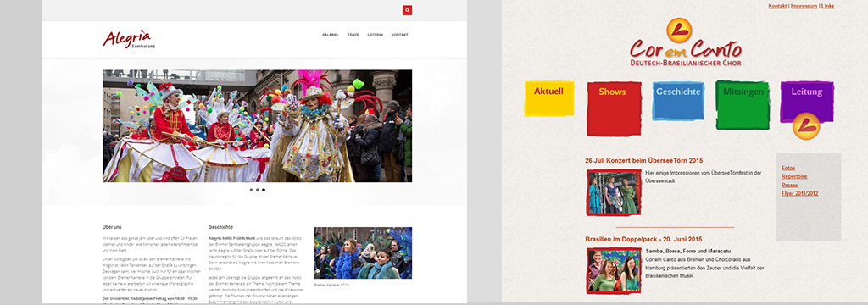This screenshot has height=305, width=868.
Task: Open the Repertoire sidebar link
Action: coord(794,176)
